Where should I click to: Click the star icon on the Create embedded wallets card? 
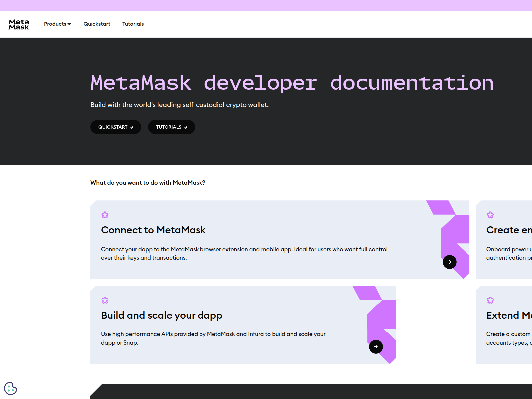490,215
